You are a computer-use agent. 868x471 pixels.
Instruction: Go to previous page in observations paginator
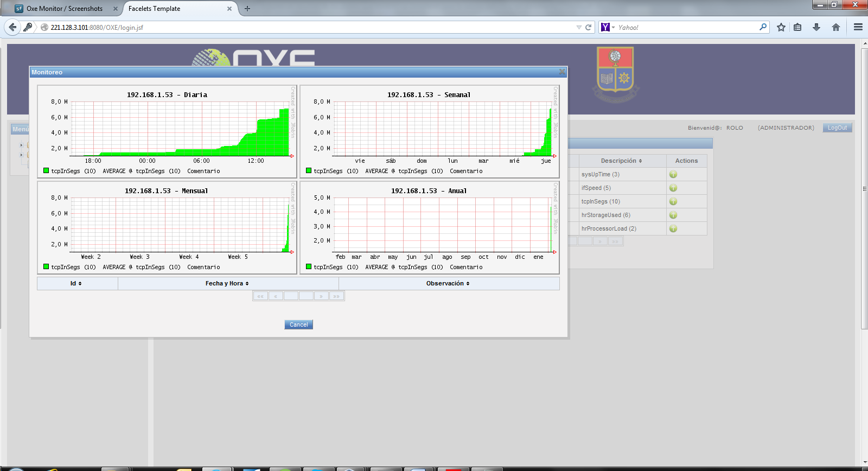tap(276, 296)
